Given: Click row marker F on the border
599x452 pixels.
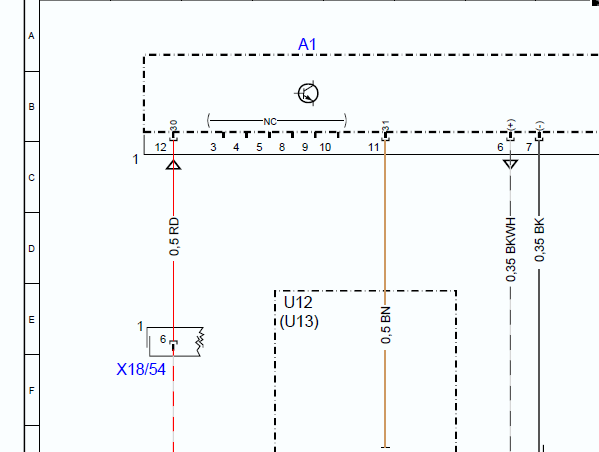Looking at the screenshot, I should tap(31, 390).
